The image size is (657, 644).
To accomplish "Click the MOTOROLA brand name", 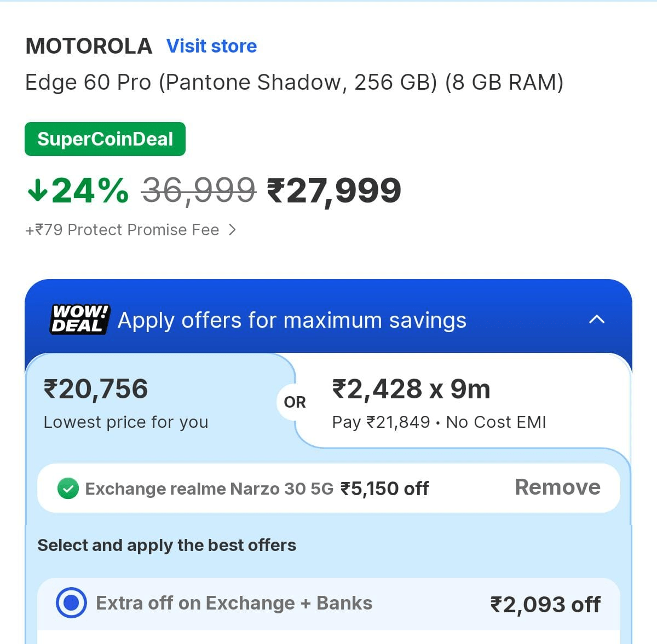I will pyautogui.click(x=89, y=46).
